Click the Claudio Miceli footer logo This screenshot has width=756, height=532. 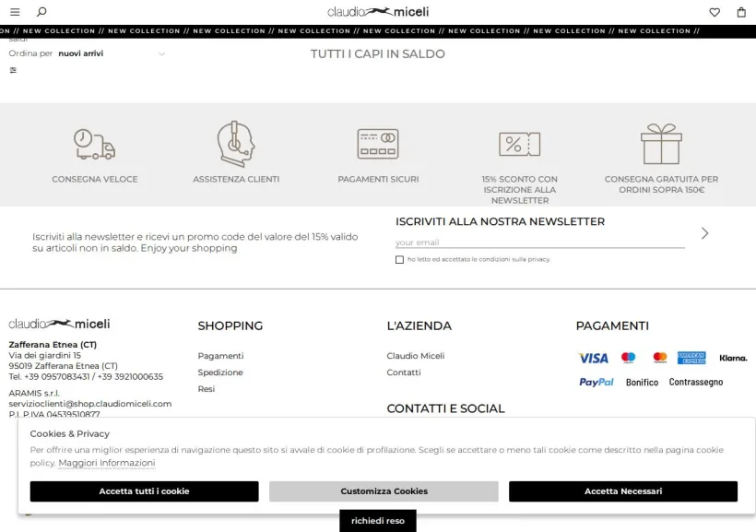[59, 324]
